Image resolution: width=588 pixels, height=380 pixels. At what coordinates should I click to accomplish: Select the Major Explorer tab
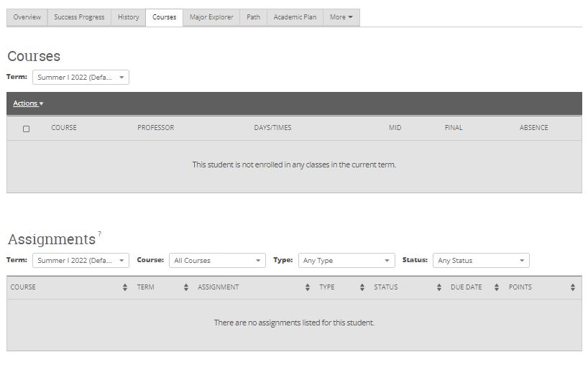click(211, 17)
